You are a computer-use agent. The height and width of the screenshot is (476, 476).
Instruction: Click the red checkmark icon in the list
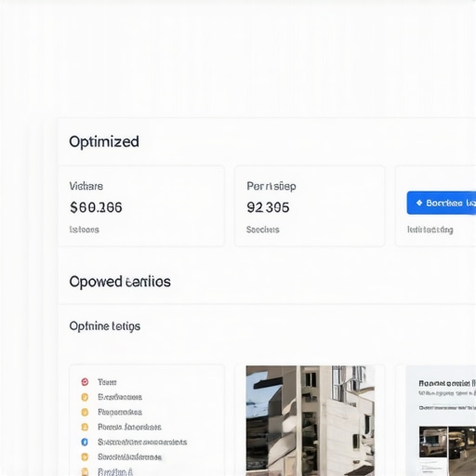pyautogui.click(x=85, y=382)
